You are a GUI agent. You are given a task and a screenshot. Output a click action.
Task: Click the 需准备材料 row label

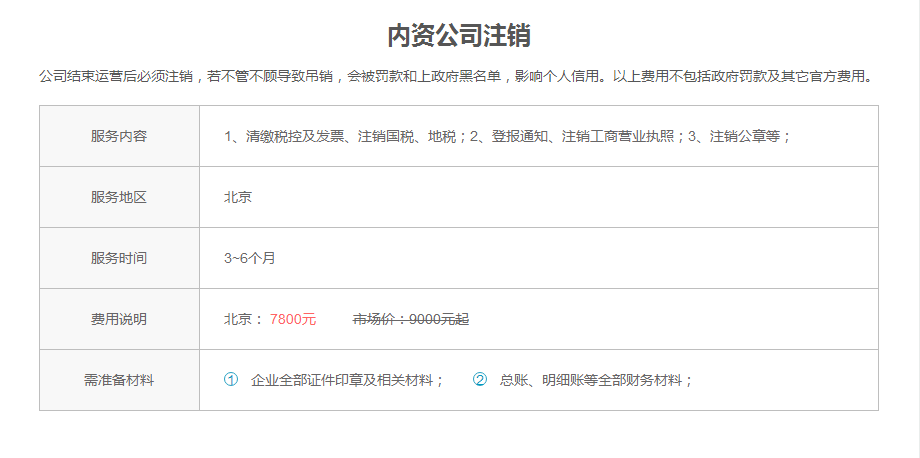pyautogui.click(x=119, y=380)
